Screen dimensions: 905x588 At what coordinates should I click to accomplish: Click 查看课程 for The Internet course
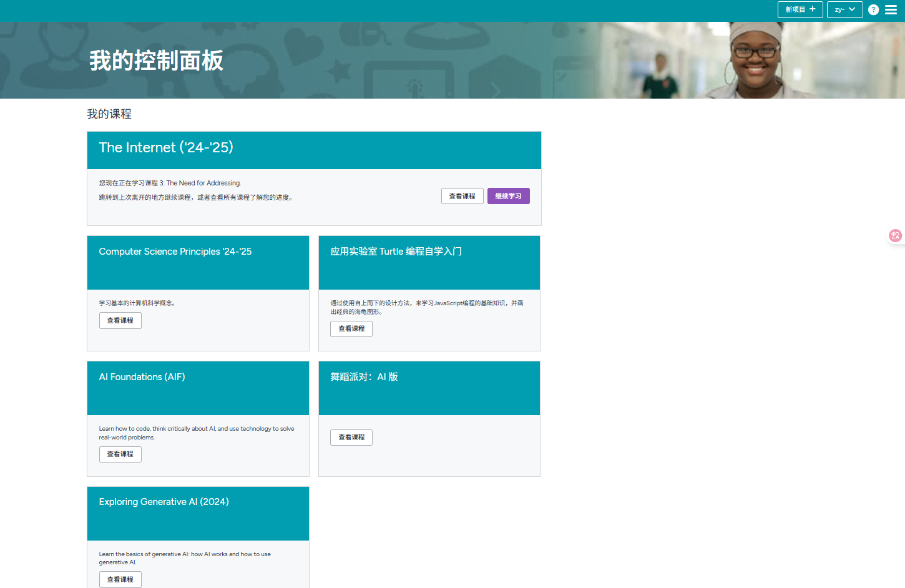pos(462,196)
